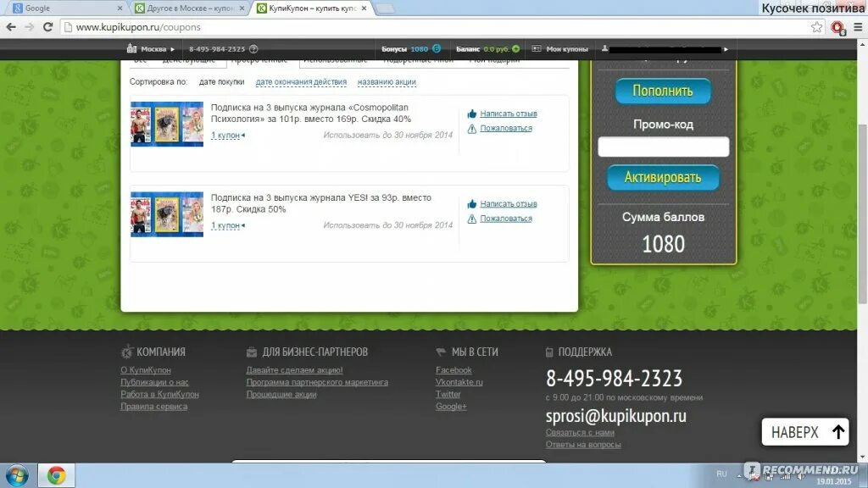This screenshot has width=868, height=488.
Task: Expand the user account menu arrow
Action: (726, 49)
